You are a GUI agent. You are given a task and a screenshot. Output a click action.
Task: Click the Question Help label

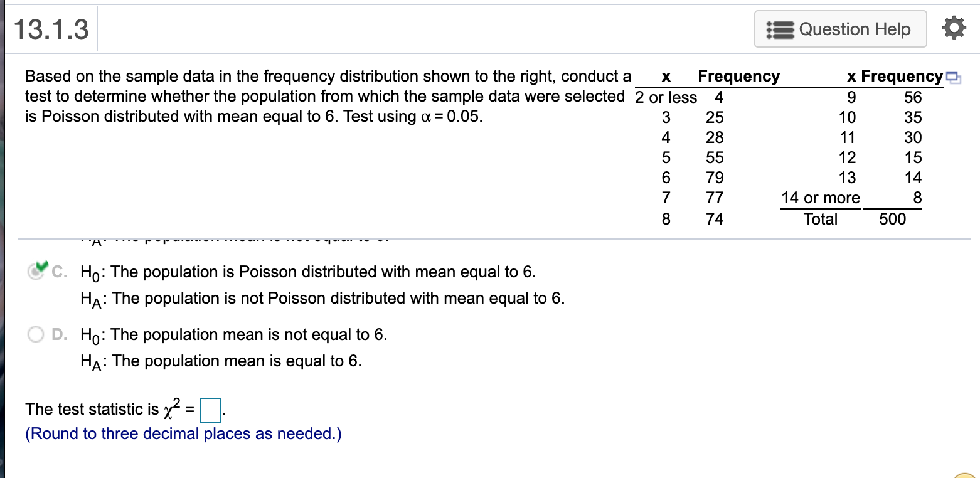[855, 29]
